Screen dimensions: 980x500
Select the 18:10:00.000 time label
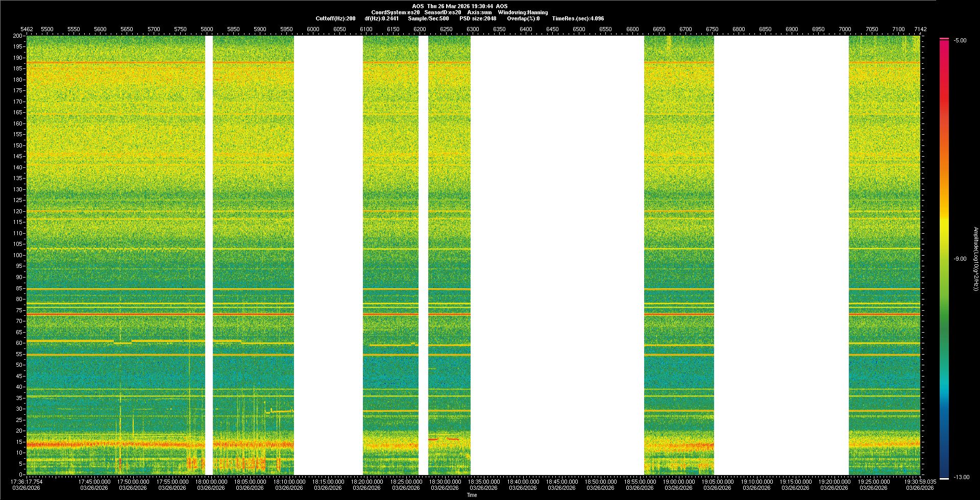(x=289, y=482)
